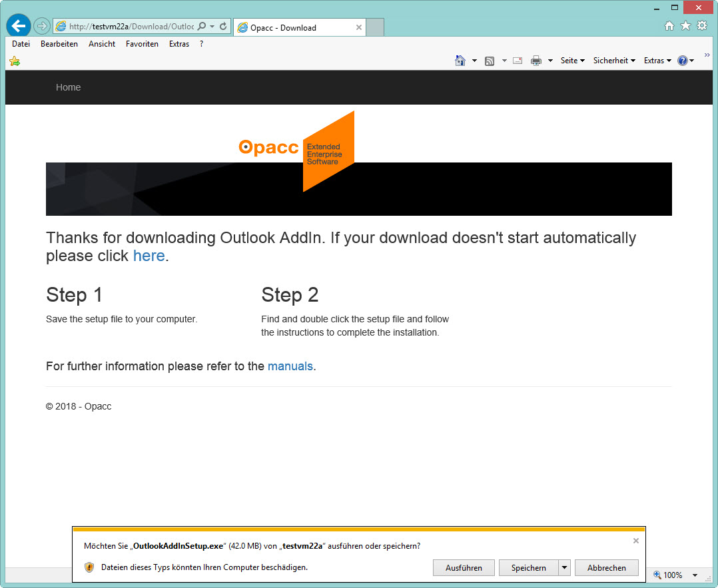
Task: Open the Seite dropdown menu
Action: pyautogui.click(x=572, y=61)
